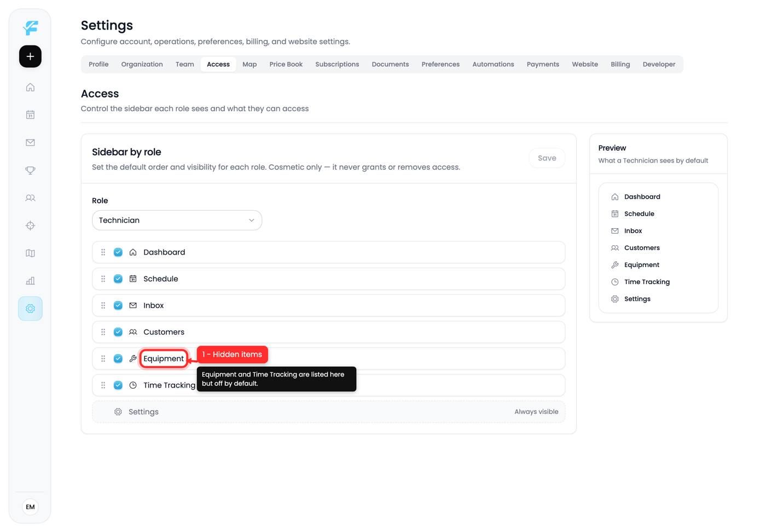Screen dimensions: 766x532
Task: Grab the drag handle on Dashboard row
Action: click(x=103, y=252)
